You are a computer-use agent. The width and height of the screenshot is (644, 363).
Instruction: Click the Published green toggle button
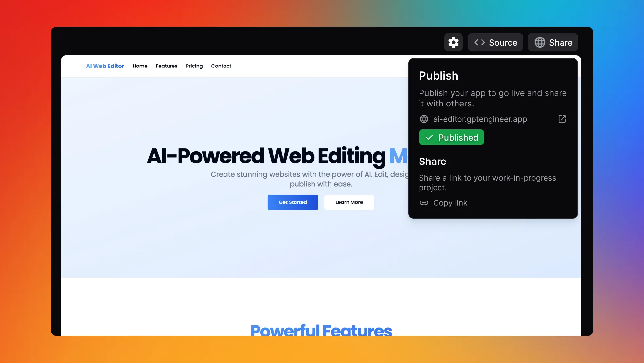[x=451, y=137]
